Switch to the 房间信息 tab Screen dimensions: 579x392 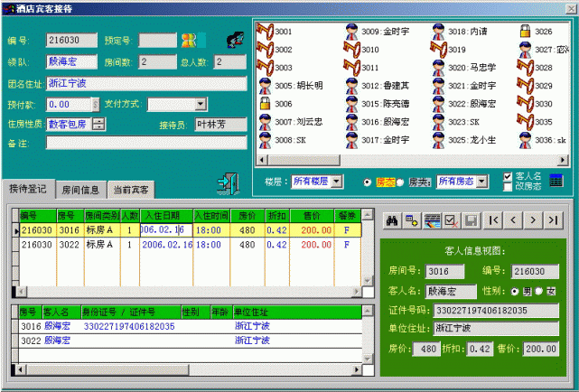81,190
